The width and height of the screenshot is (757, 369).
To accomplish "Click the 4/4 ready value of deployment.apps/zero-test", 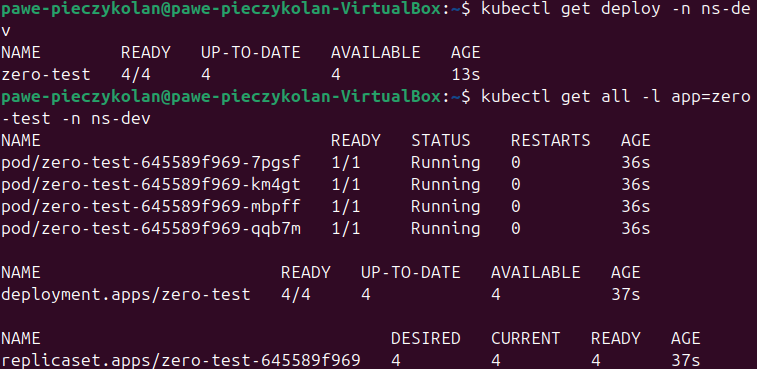I will point(296,295).
